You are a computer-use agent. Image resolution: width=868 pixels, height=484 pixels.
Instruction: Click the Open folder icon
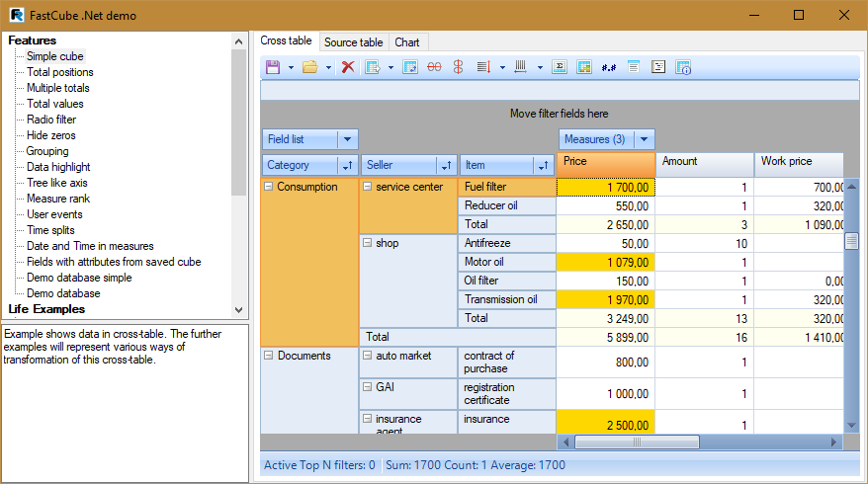[x=309, y=67]
